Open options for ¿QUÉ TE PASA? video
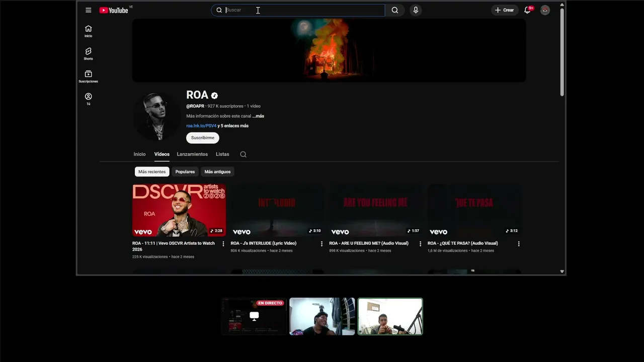644x362 pixels. coord(519,244)
